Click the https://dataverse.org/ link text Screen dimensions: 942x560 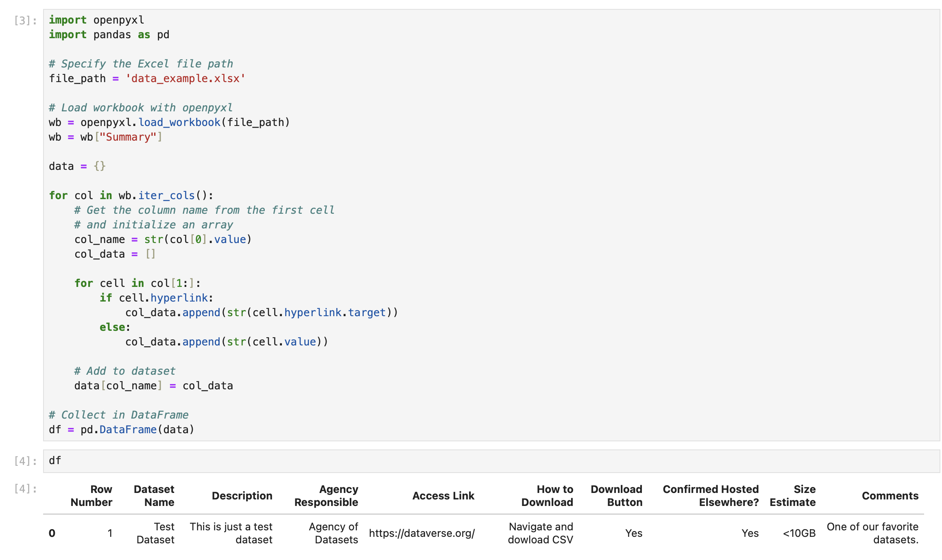[422, 533]
